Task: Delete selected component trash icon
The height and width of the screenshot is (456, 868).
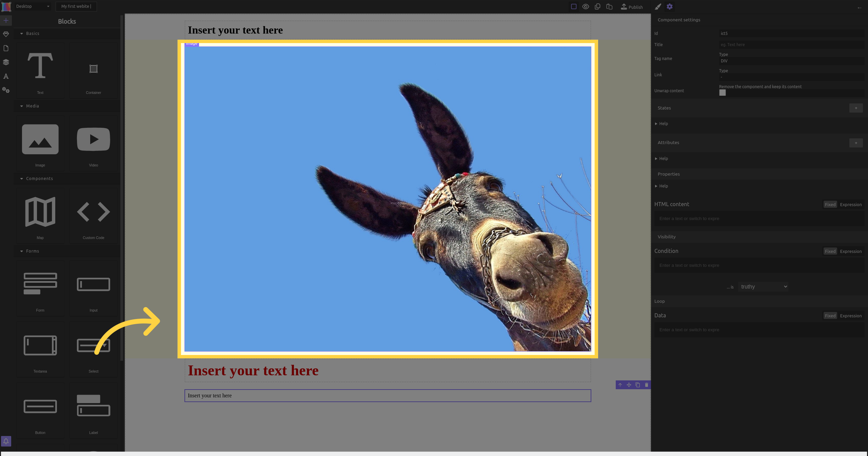Action: click(x=647, y=385)
